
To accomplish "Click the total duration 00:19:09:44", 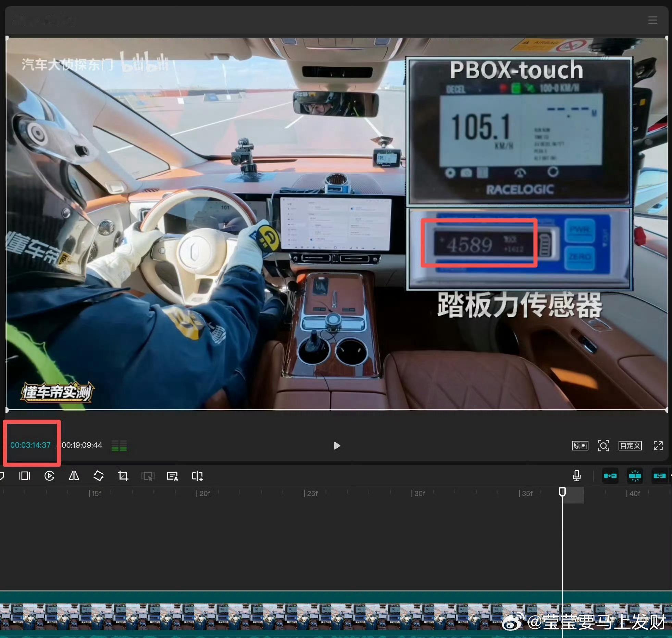I will pyautogui.click(x=82, y=445).
